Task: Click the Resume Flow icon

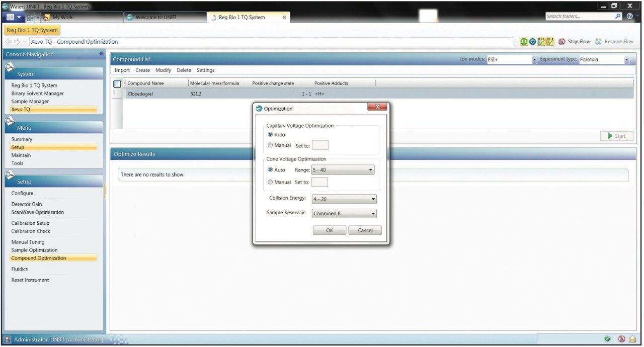Action: point(599,42)
